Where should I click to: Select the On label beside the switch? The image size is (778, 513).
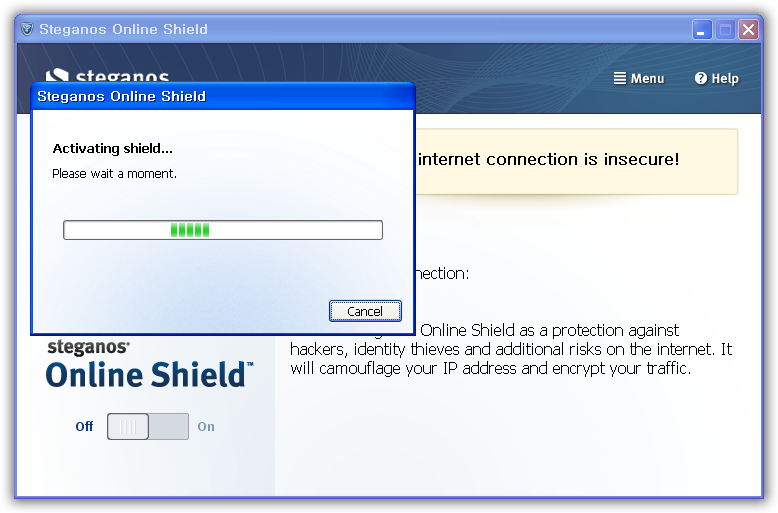click(x=206, y=427)
